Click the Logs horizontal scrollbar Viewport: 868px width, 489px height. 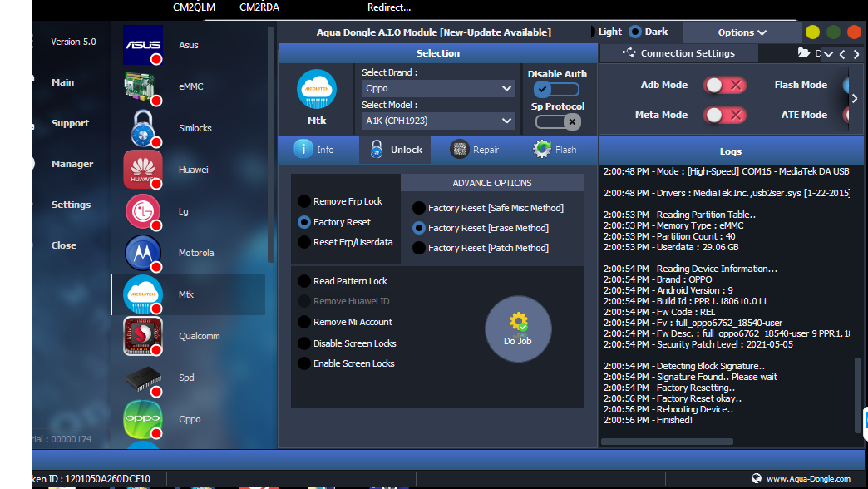click(x=667, y=442)
